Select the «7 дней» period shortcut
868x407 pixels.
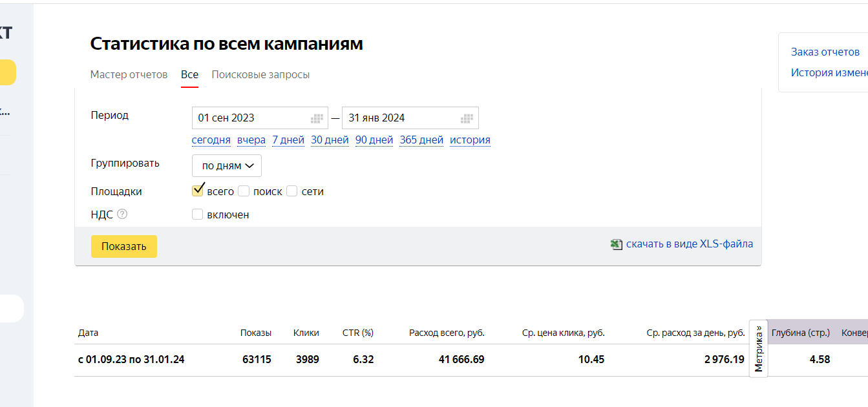pos(288,140)
